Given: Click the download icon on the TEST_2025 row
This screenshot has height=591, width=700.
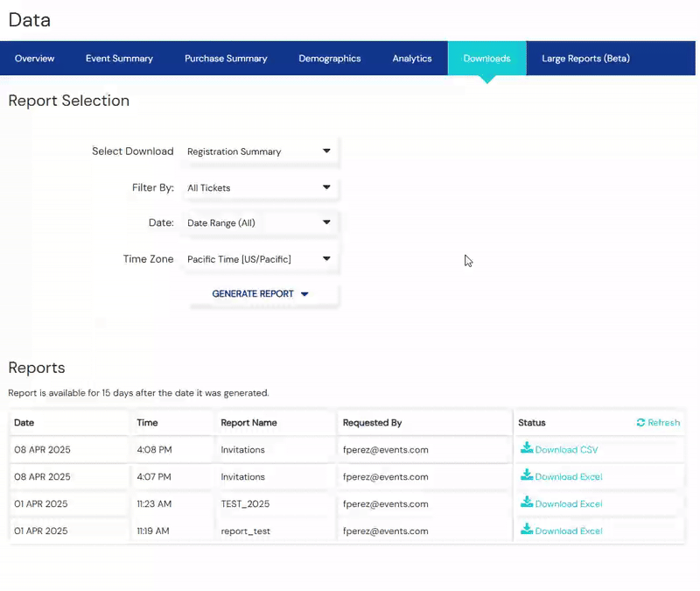Looking at the screenshot, I should coord(527,503).
